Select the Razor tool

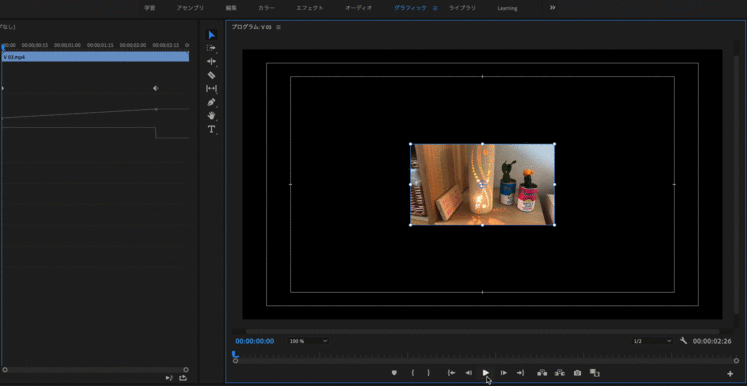tap(212, 75)
